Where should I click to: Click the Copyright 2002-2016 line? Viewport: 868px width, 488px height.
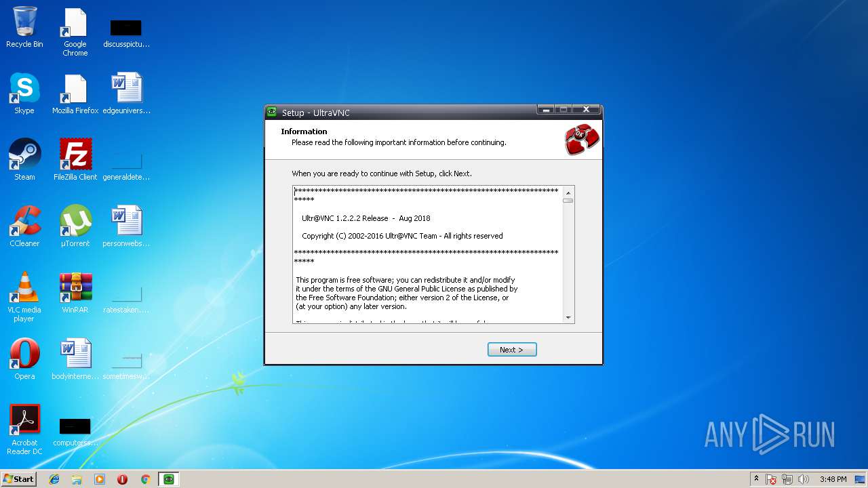(402, 236)
